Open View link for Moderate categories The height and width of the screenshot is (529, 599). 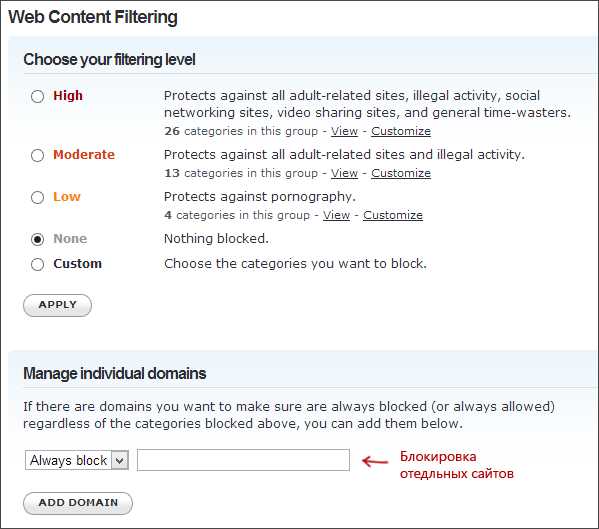344,173
